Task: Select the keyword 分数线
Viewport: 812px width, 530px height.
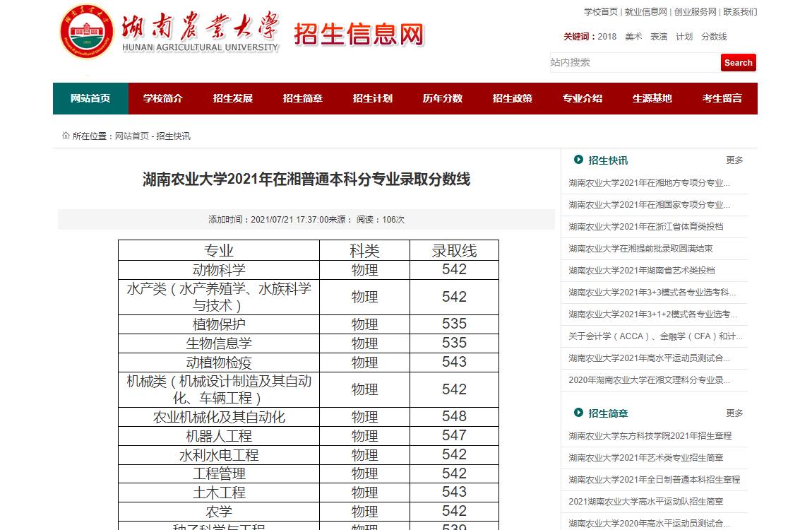Action: pos(714,37)
